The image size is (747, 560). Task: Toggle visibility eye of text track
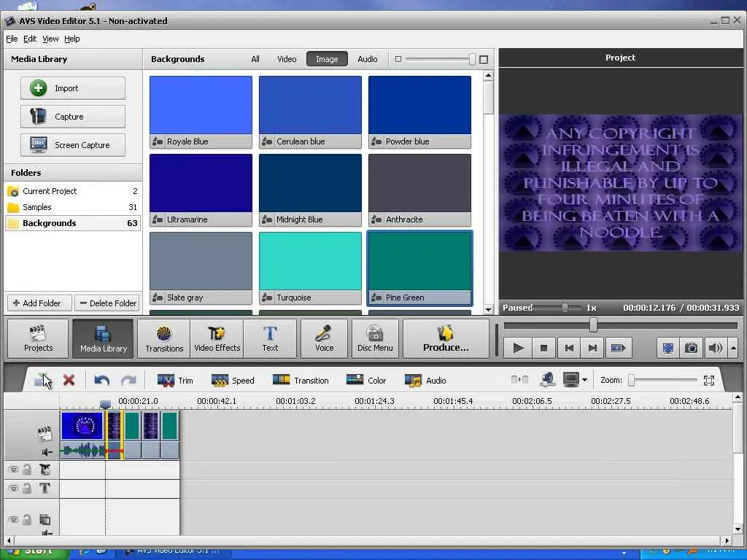pos(13,489)
